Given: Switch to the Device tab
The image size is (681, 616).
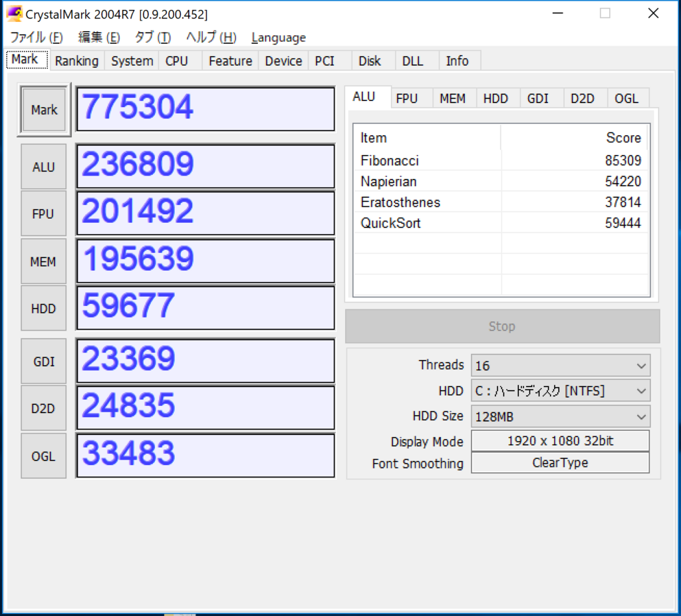Looking at the screenshot, I should point(283,61).
